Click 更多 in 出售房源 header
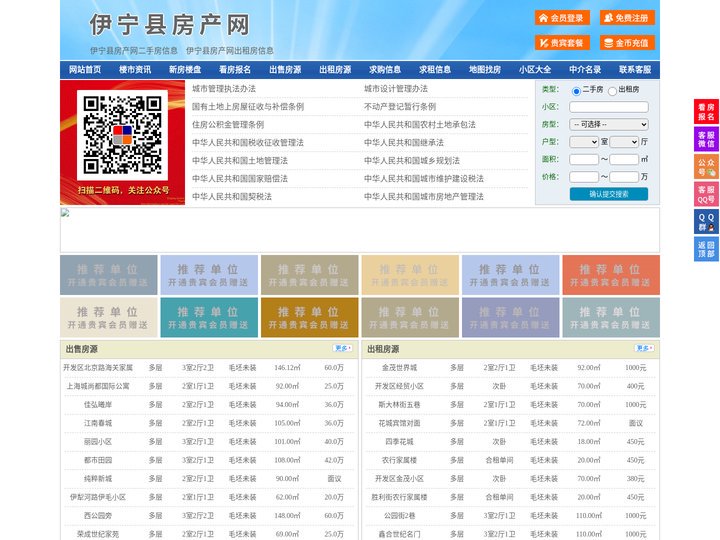The height and width of the screenshot is (540, 720). [x=343, y=349]
